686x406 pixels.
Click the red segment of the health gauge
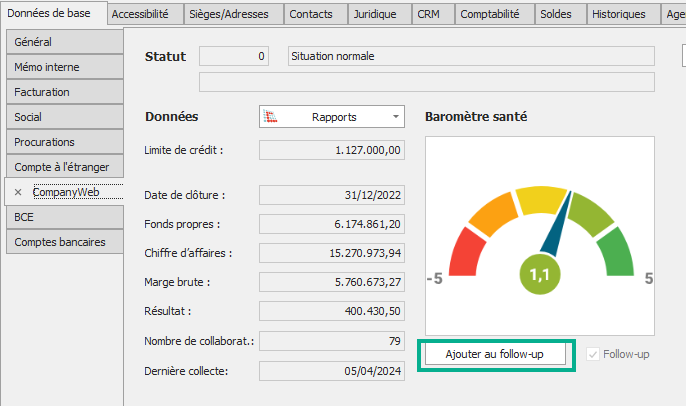pyautogui.click(x=465, y=255)
